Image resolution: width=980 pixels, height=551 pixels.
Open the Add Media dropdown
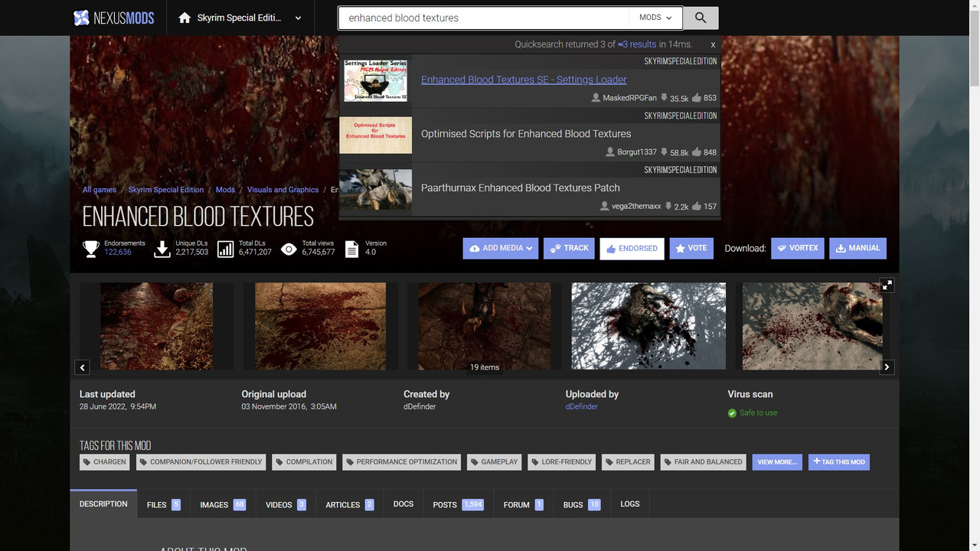click(501, 248)
